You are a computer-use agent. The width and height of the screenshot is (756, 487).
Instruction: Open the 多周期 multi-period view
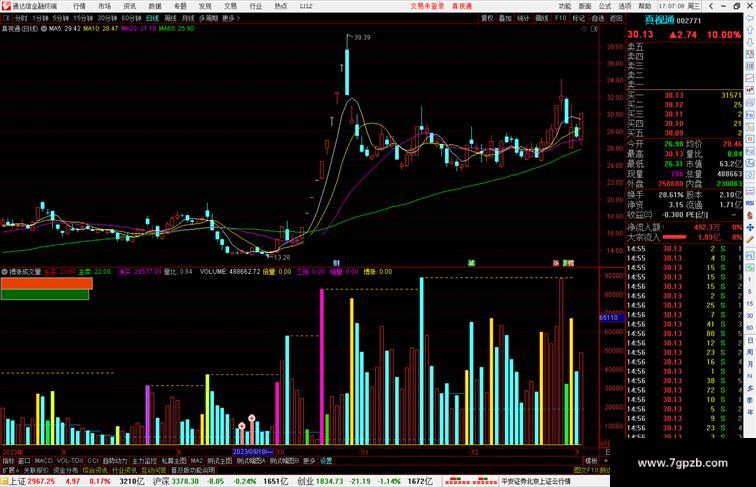[208, 18]
